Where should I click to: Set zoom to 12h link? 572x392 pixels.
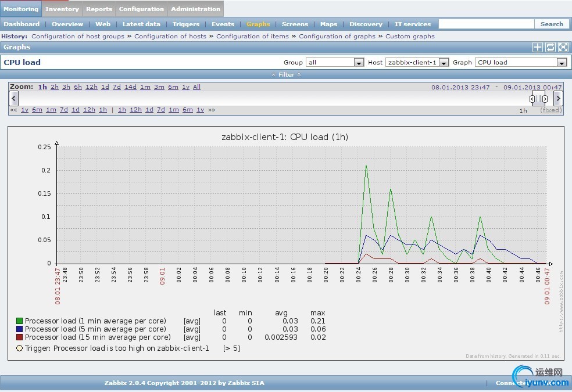point(91,87)
